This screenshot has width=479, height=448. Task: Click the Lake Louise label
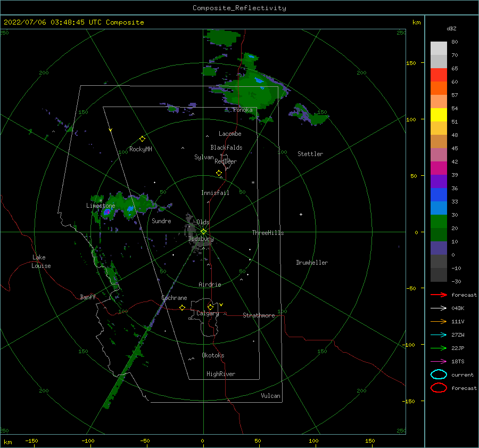41,262
